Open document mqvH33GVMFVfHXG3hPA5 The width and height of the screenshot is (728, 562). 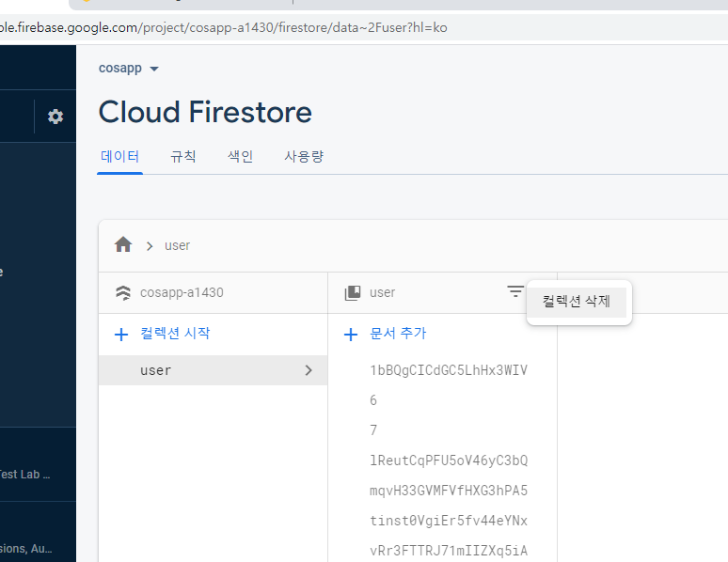[449, 491]
